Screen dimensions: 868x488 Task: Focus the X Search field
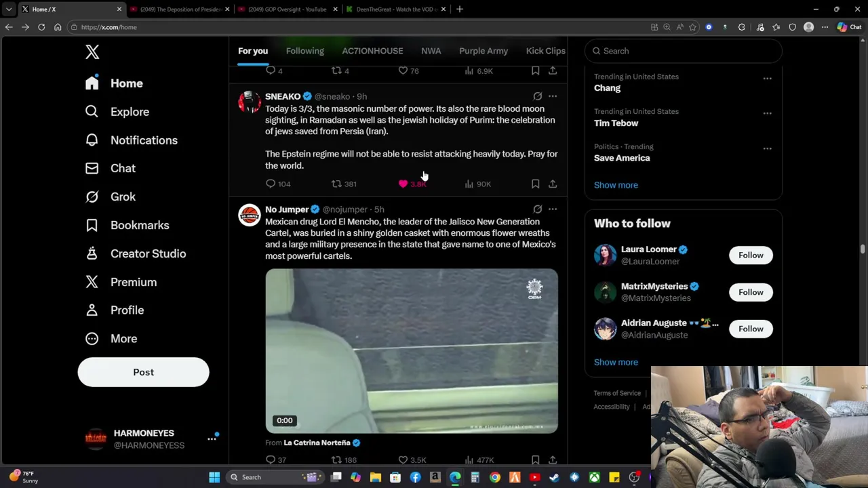(x=683, y=51)
